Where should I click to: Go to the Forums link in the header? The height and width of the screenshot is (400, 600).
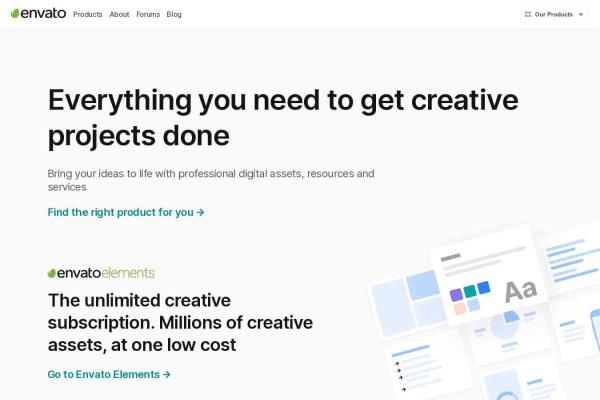tap(148, 15)
